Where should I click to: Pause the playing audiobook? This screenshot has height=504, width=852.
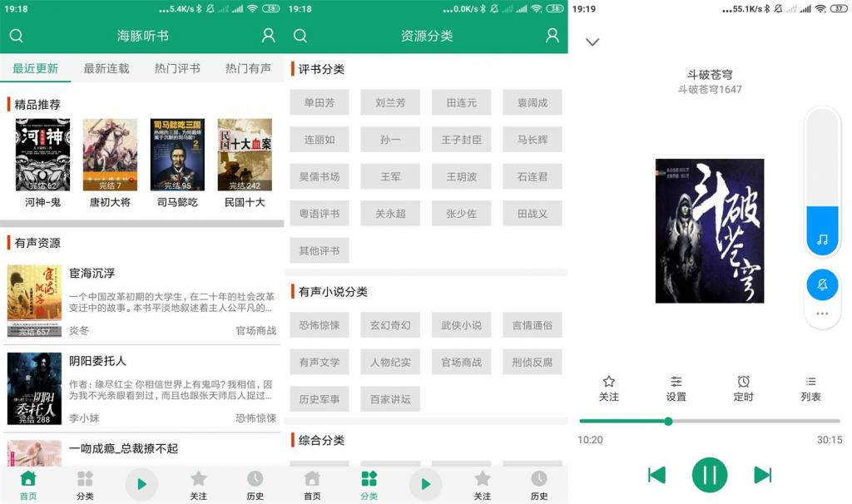(x=710, y=474)
